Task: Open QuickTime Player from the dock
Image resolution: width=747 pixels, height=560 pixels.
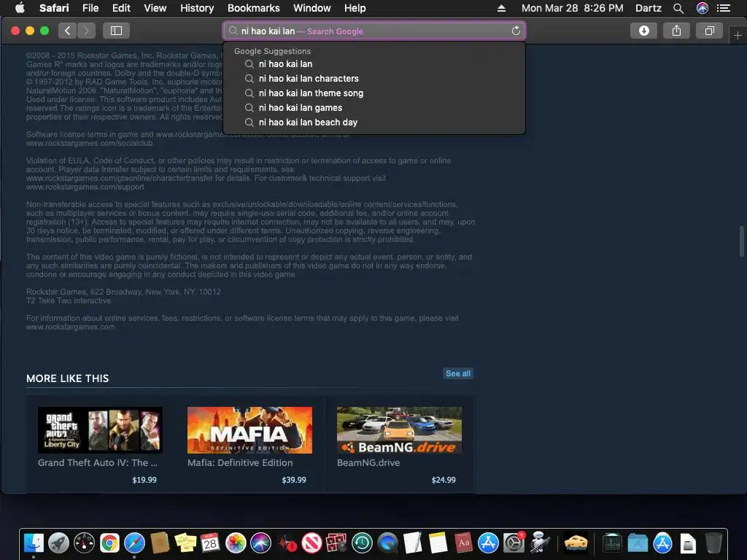Action: (x=388, y=542)
